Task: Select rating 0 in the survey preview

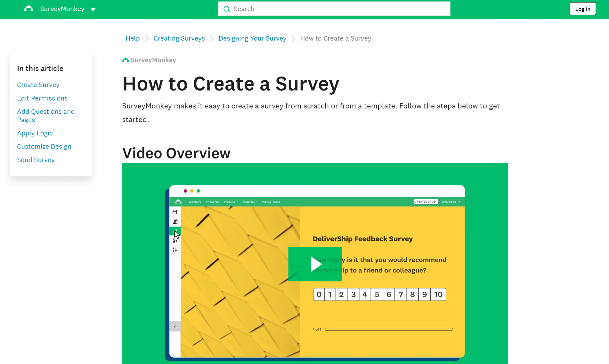Action: tap(319, 295)
